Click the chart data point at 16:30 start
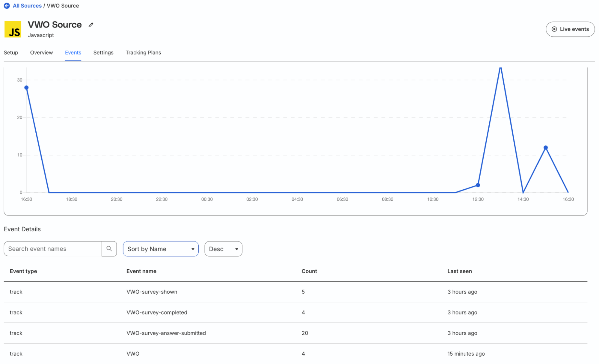 (x=26, y=88)
